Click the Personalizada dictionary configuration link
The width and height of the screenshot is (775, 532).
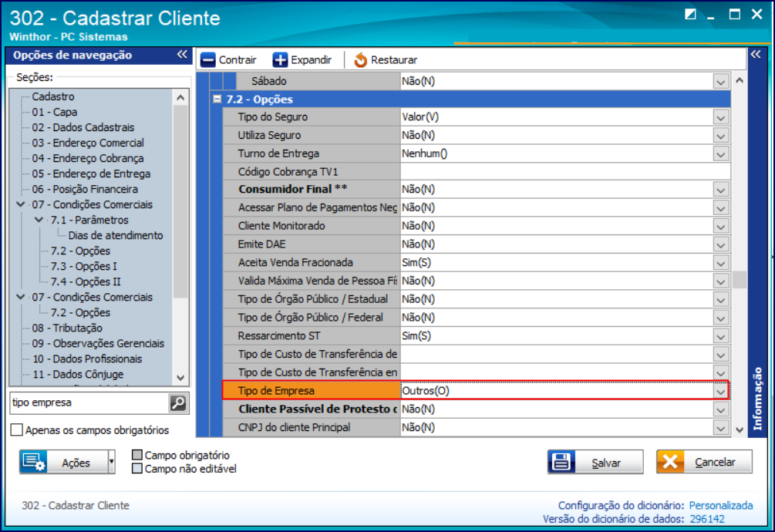(x=721, y=505)
